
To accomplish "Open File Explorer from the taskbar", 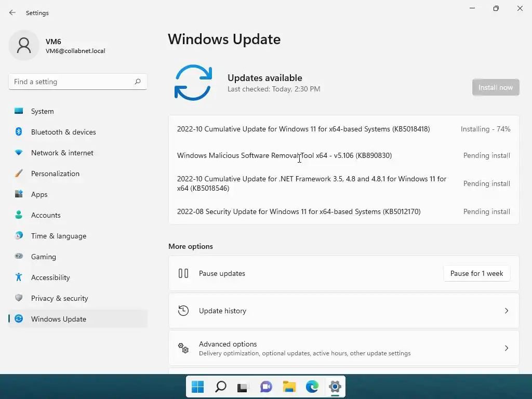I will (x=289, y=387).
